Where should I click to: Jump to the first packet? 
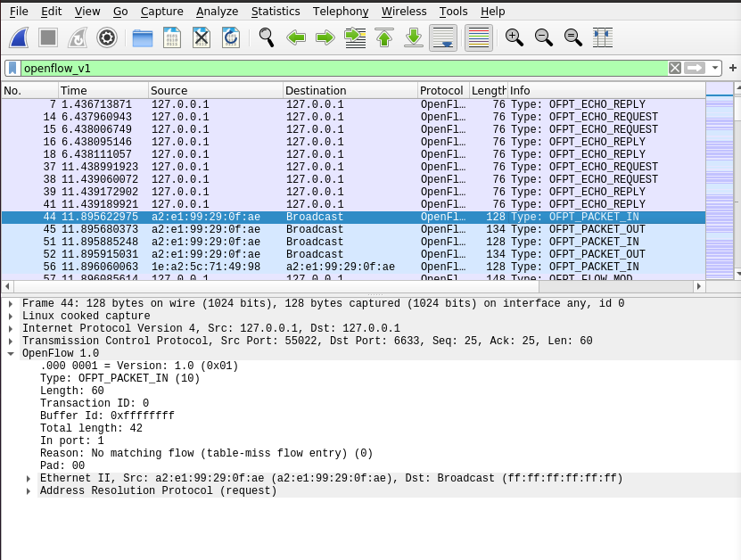click(x=384, y=37)
